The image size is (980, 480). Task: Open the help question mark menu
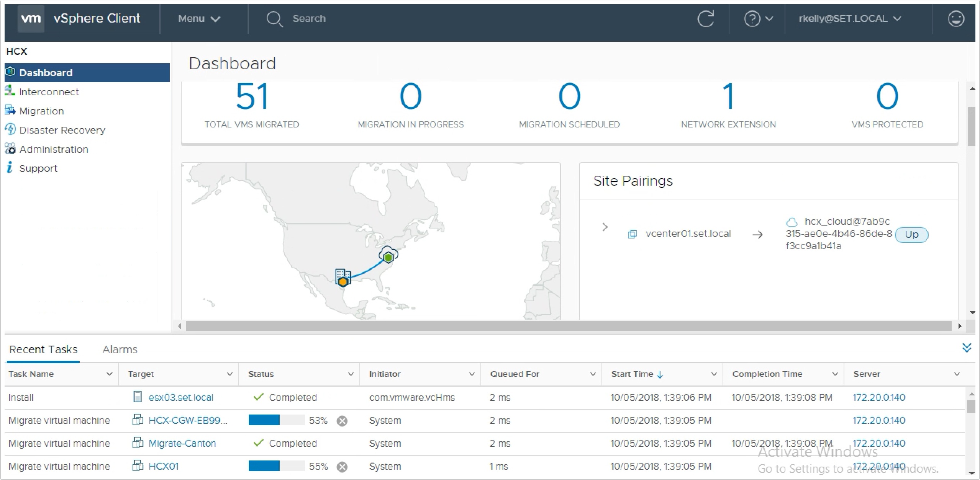(758, 19)
